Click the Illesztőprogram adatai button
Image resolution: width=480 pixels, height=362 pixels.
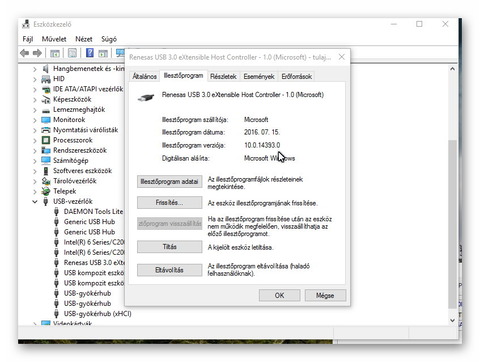click(169, 182)
